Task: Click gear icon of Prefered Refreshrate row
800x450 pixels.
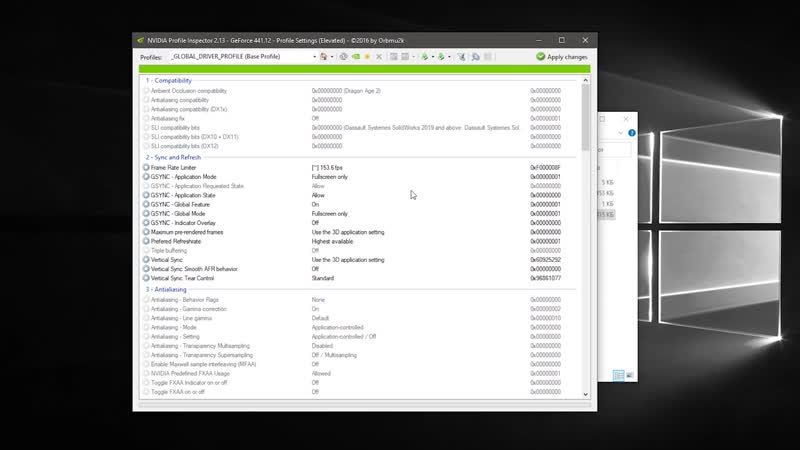Action: click(x=146, y=241)
